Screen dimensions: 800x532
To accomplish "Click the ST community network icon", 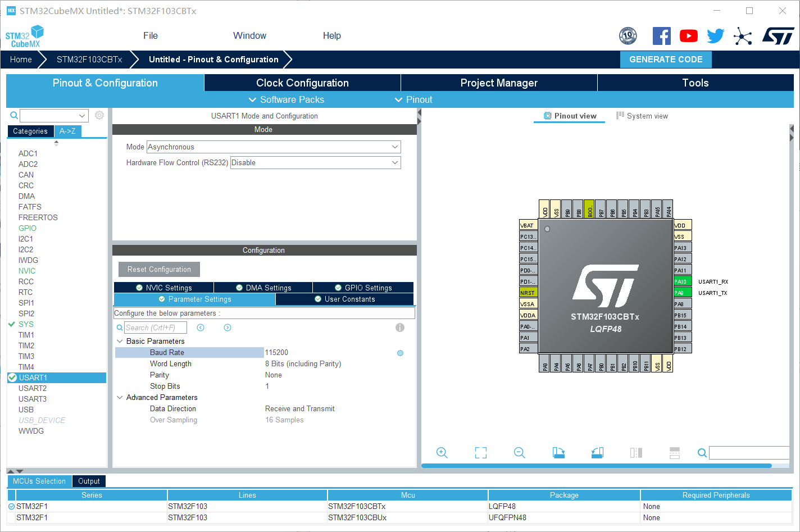I will (743, 37).
